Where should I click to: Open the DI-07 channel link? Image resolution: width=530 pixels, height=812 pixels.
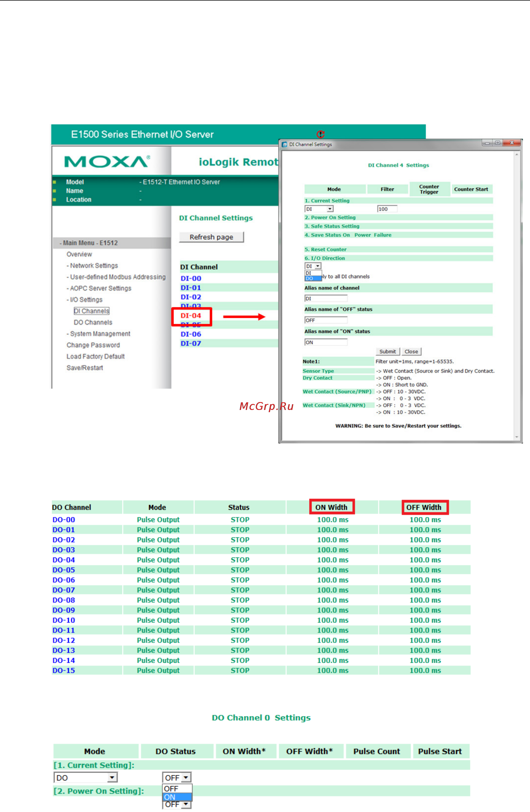191,343
